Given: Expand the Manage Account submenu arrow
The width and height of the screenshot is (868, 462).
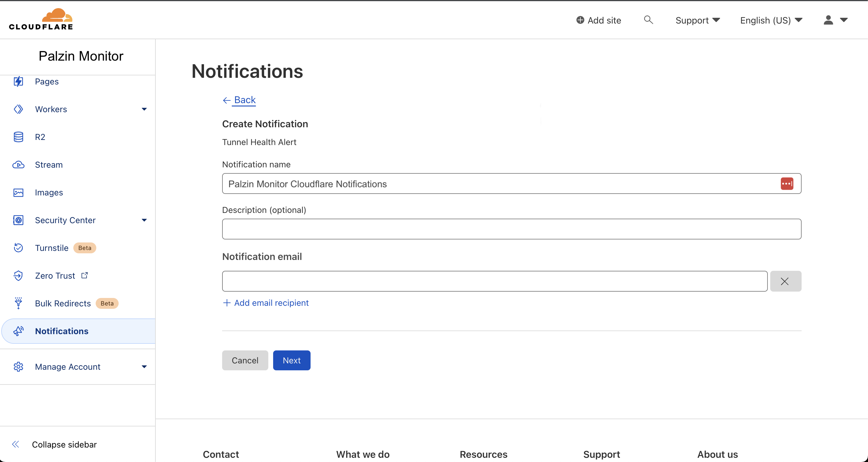Looking at the screenshot, I should click(144, 367).
